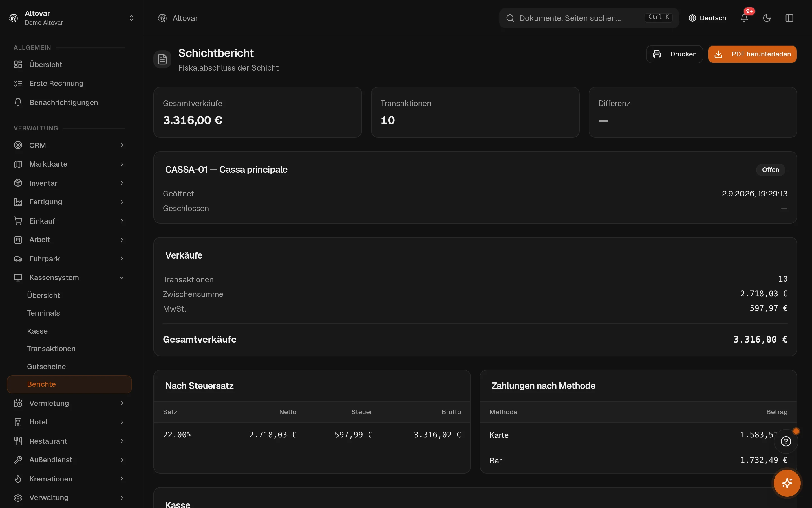Focus the Dokumente, Seiten suchen search field
Viewport: 812px width, 508px height.
[589, 18]
